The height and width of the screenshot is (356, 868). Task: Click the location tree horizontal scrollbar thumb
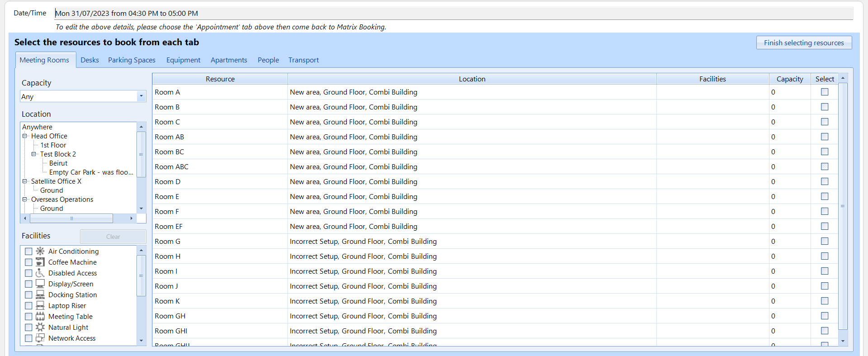pyautogui.click(x=71, y=218)
